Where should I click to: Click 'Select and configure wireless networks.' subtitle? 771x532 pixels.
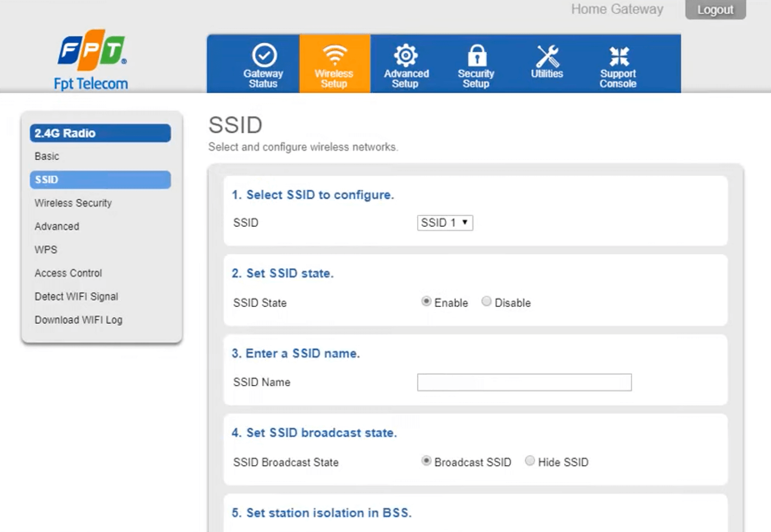[303, 147]
